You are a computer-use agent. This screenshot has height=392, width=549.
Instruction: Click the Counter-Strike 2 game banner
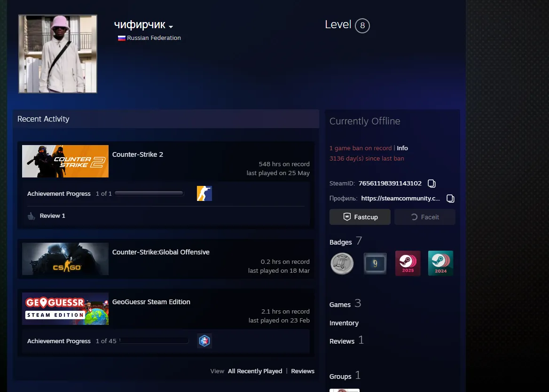65,161
